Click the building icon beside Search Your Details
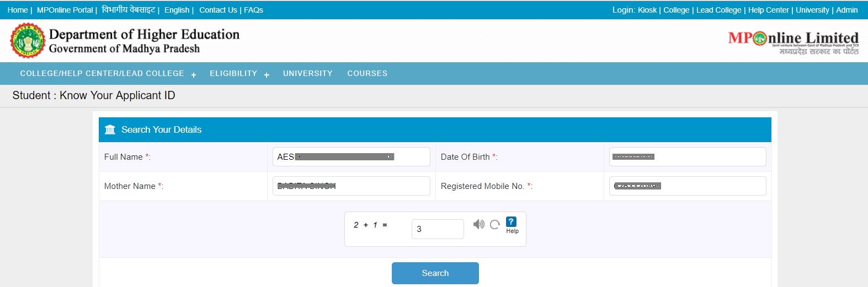This screenshot has width=868, height=287. [110, 129]
